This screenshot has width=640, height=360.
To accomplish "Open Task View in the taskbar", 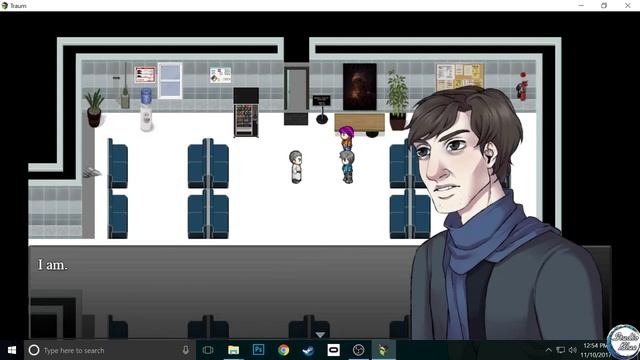I will point(208,350).
